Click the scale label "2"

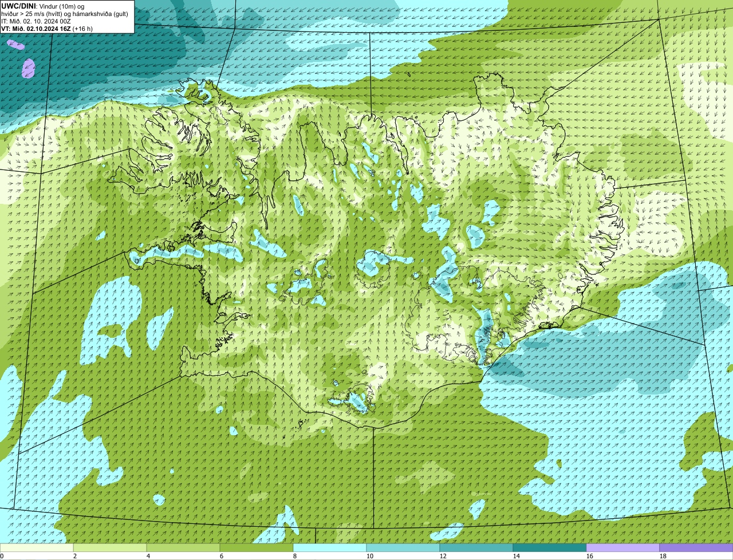click(x=74, y=556)
